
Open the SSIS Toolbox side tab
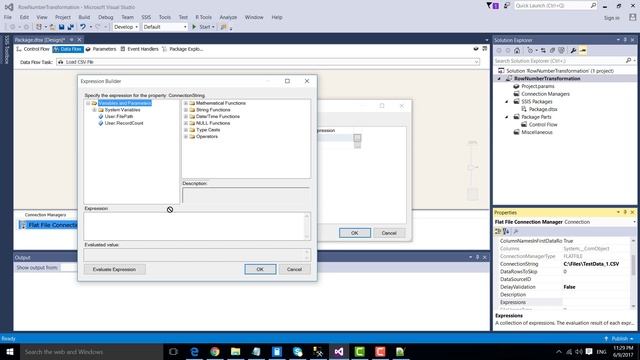click(6, 49)
